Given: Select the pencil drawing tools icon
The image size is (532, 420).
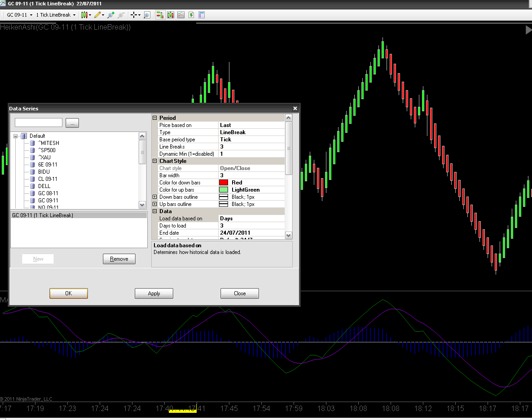Looking at the screenshot, I should pos(98,15).
